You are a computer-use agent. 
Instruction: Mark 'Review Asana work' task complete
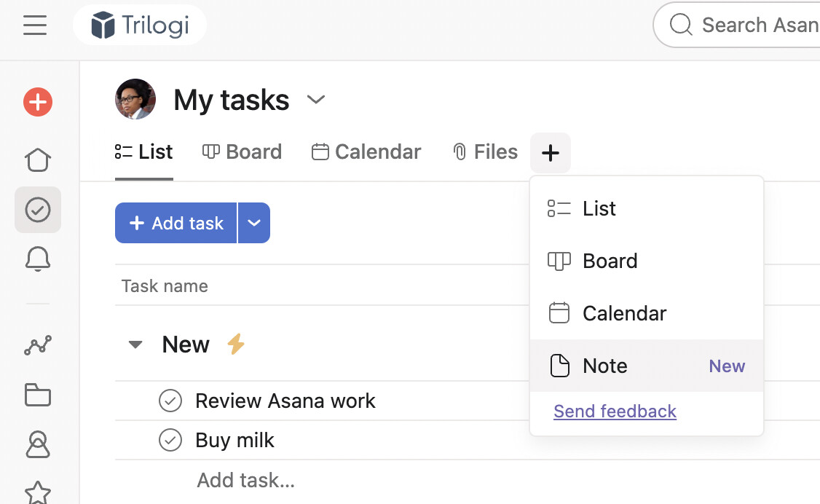click(x=170, y=401)
